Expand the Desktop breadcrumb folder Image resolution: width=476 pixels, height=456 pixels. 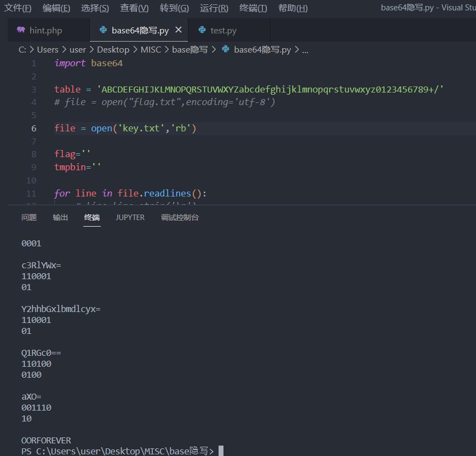pos(113,49)
